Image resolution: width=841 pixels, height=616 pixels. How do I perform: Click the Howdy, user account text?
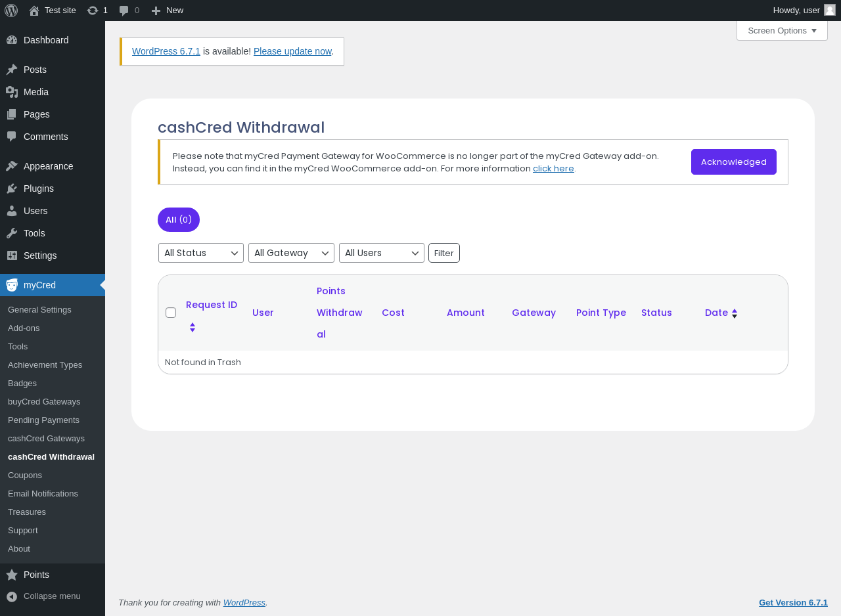(796, 11)
